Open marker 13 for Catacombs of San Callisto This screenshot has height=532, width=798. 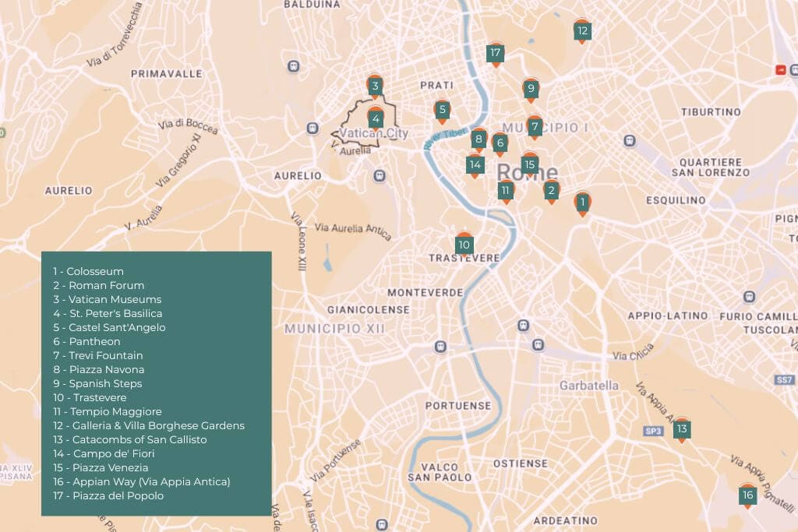pyautogui.click(x=682, y=429)
